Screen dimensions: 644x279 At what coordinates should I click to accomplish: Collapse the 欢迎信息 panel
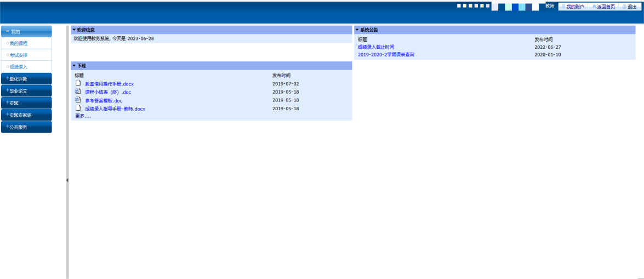[74, 30]
